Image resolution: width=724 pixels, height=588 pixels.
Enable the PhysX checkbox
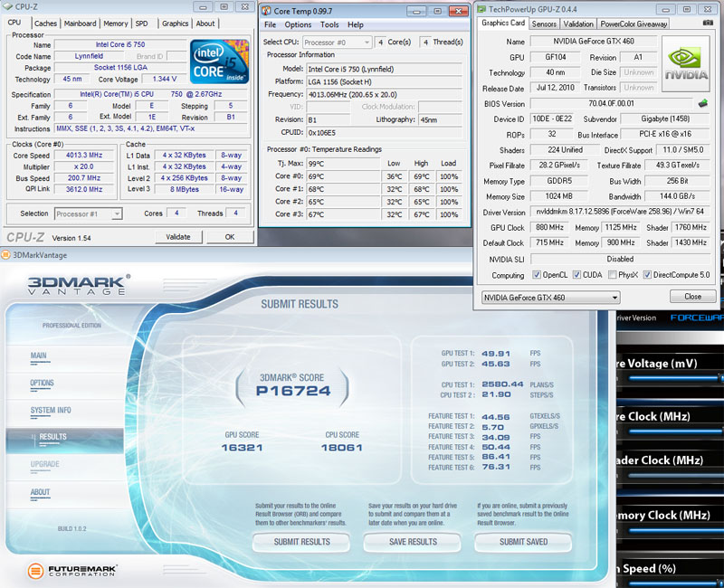(613, 275)
